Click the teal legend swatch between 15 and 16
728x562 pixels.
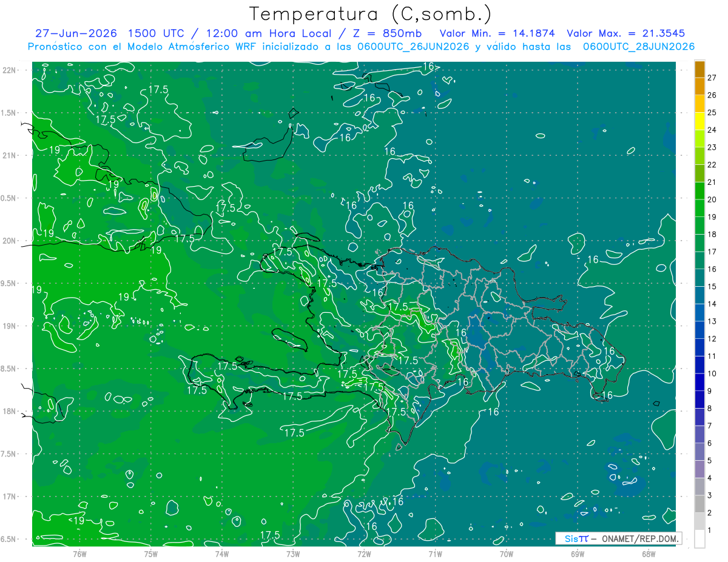click(x=699, y=278)
